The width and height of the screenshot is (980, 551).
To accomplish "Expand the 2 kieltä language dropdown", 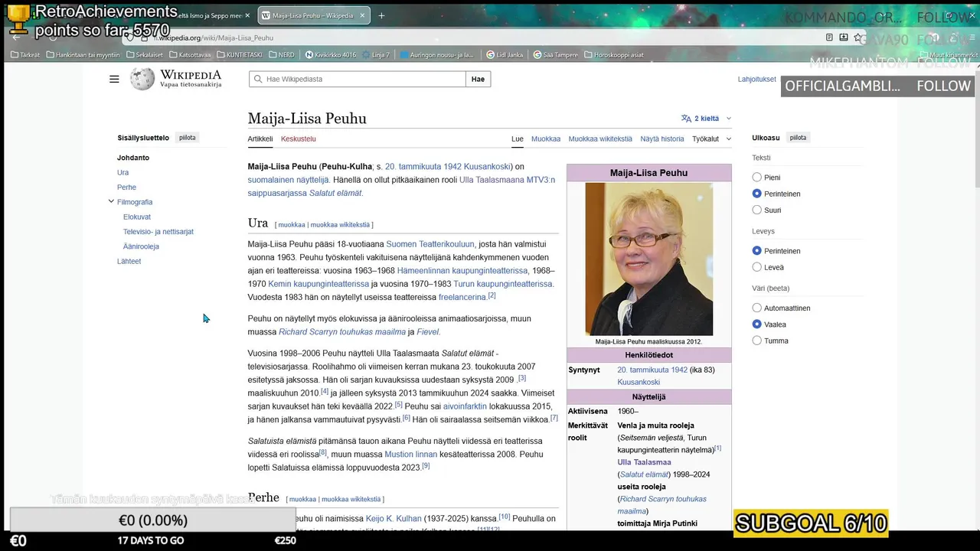I will tap(706, 119).
